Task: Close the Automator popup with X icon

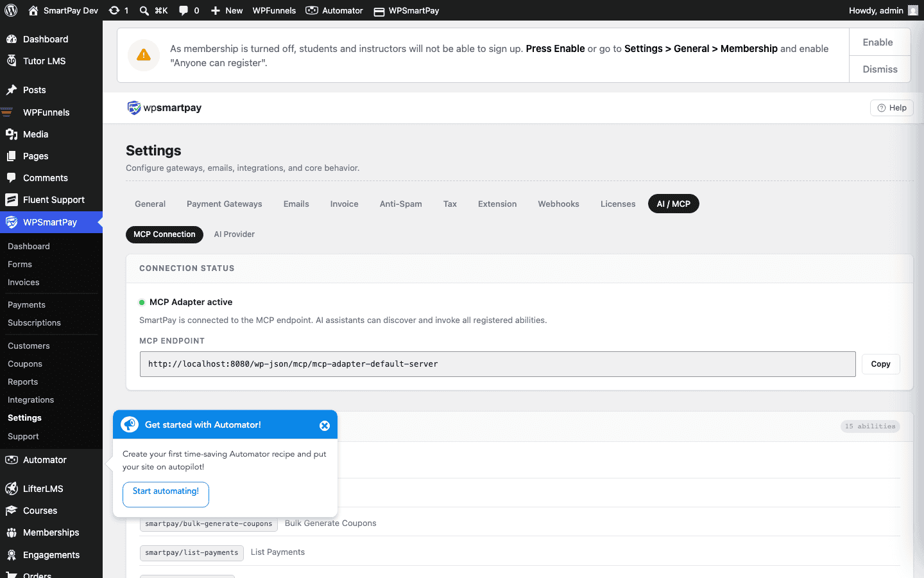Action: 325,426
